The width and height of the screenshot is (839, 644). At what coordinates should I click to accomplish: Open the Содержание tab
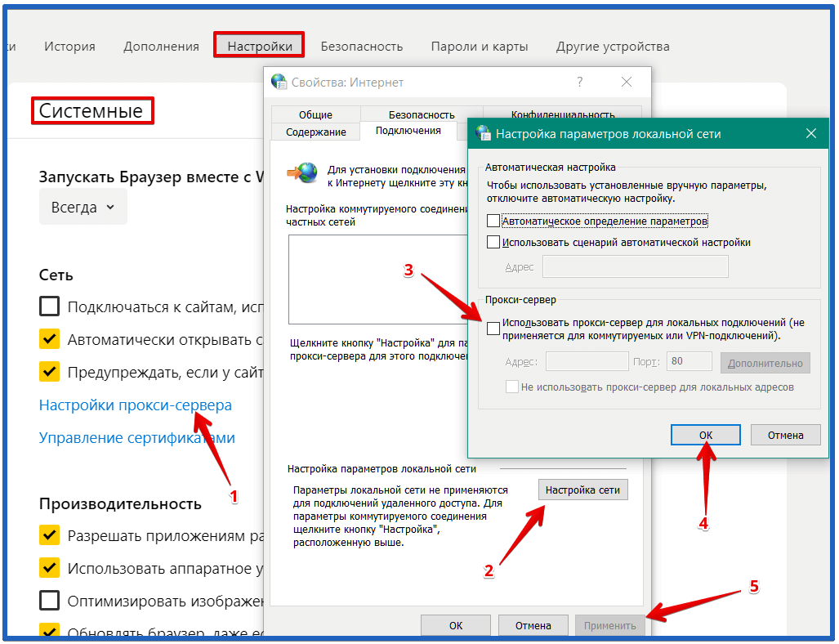(x=315, y=132)
